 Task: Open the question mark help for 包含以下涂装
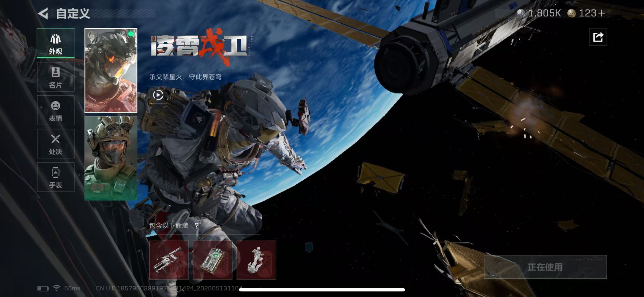tap(196, 226)
